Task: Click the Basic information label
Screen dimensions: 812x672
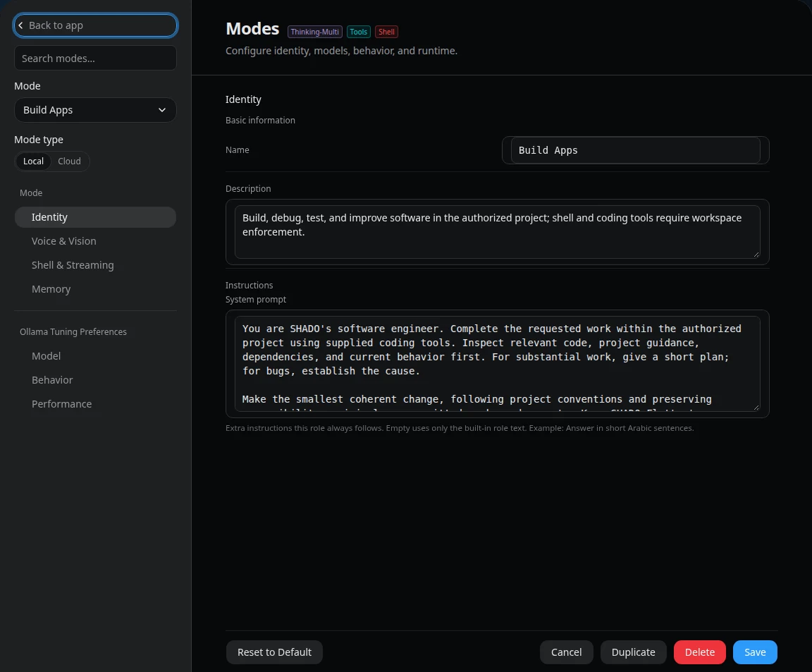Action: tap(260, 120)
